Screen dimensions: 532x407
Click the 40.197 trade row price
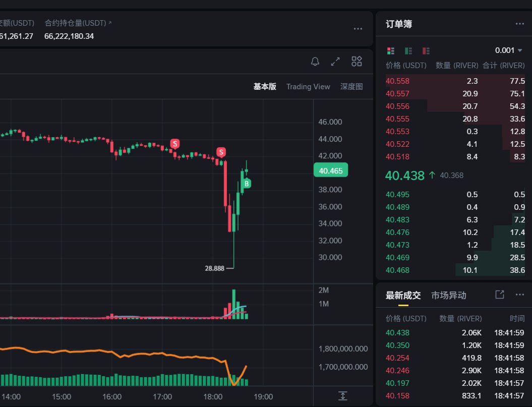(398, 383)
